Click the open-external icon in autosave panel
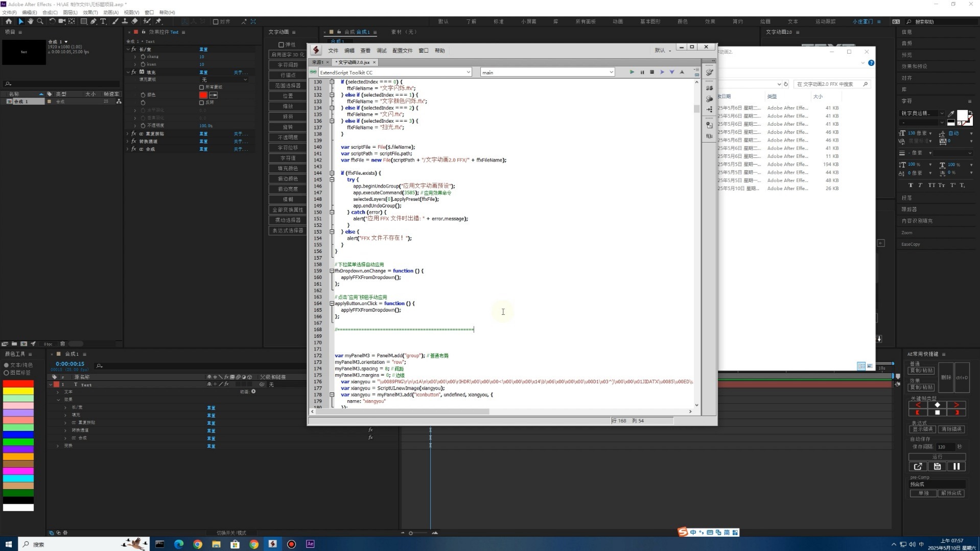 (918, 466)
